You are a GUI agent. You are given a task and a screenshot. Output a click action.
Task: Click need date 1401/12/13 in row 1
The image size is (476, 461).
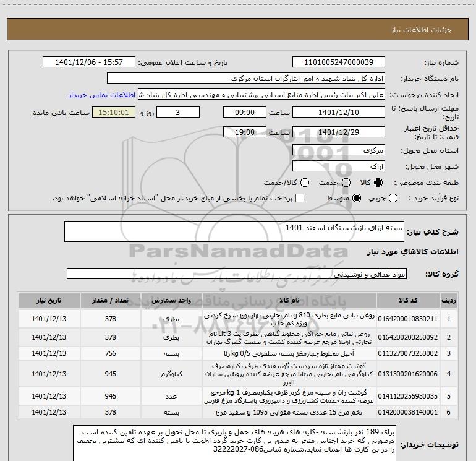pos(49,319)
